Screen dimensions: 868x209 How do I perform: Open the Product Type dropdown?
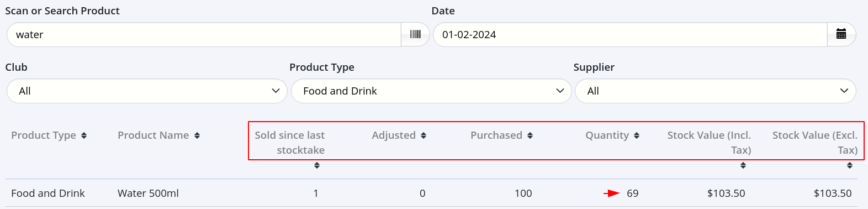click(431, 91)
